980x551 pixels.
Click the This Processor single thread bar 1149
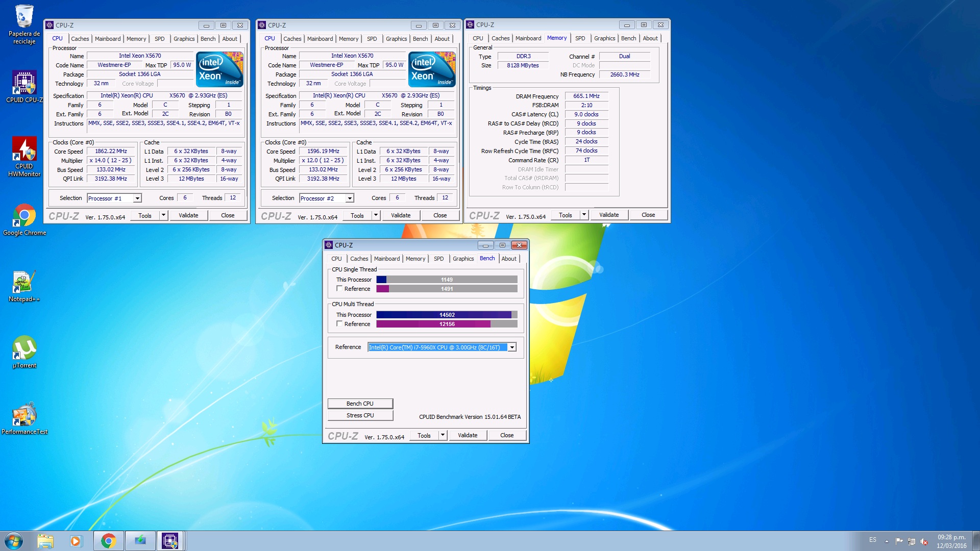coord(447,280)
